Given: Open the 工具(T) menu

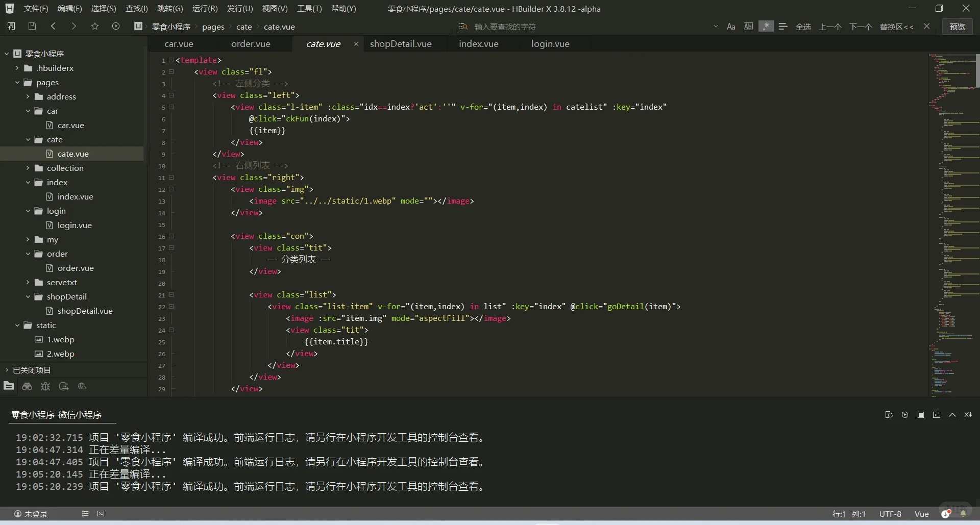Looking at the screenshot, I should click(x=309, y=9).
